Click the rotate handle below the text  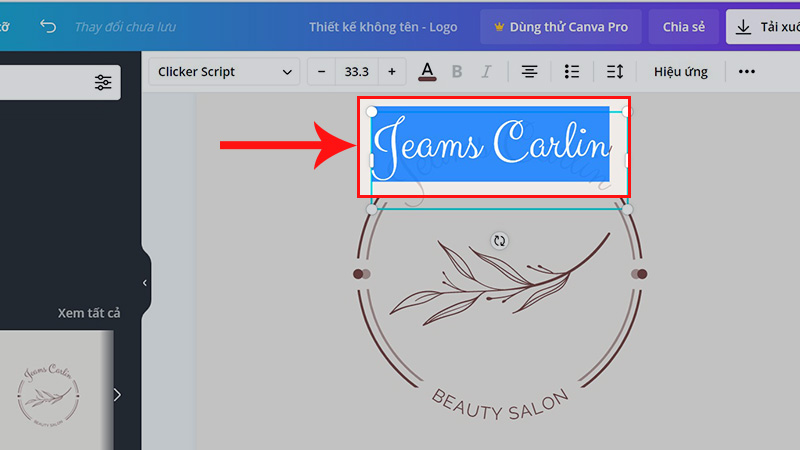click(500, 241)
